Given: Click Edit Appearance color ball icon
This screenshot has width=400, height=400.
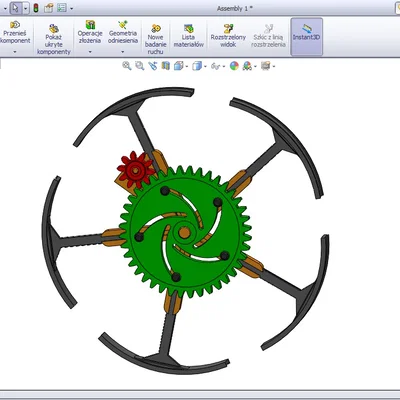Looking at the screenshot, I should click(234, 66).
